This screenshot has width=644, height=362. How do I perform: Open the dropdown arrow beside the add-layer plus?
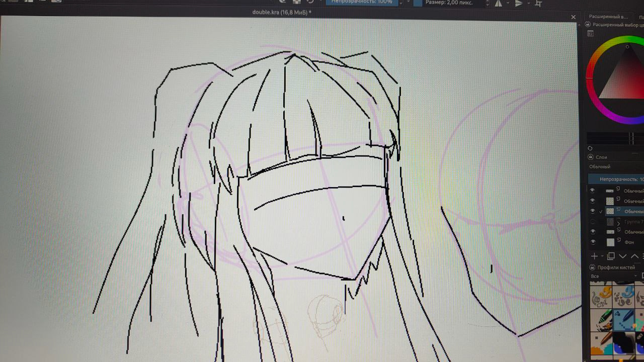tap(602, 257)
